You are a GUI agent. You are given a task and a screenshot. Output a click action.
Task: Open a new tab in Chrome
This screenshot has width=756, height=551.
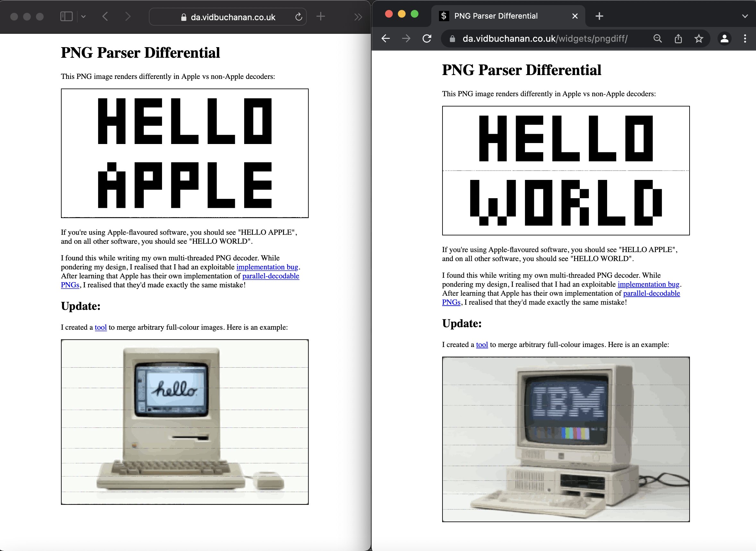point(599,16)
